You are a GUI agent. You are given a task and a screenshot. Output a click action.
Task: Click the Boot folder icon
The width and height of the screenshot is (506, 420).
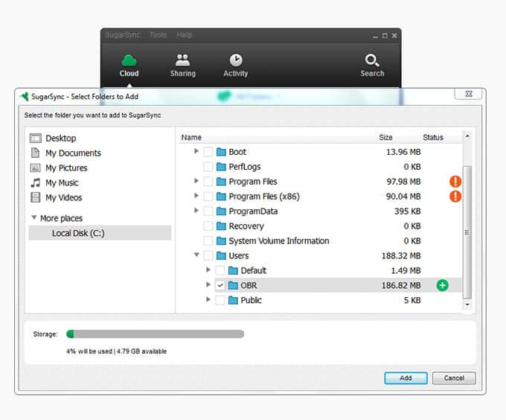(x=221, y=152)
